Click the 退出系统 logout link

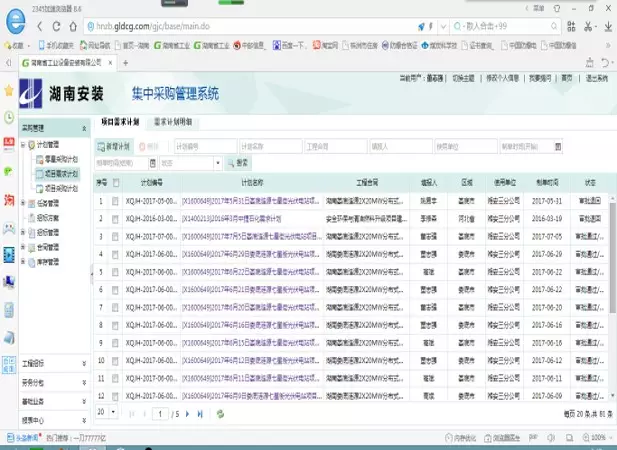[597, 78]
